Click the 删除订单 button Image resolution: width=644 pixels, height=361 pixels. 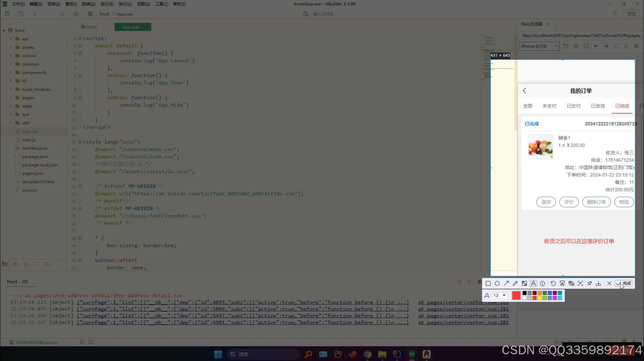(596, 202)
